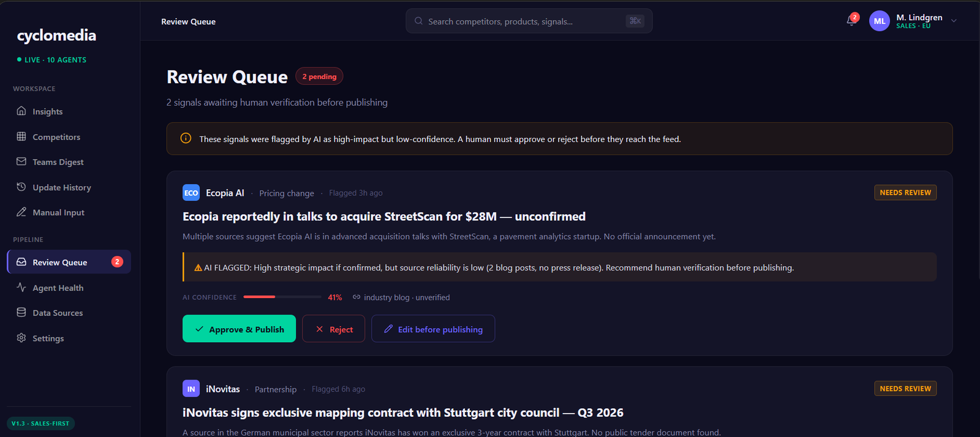980x437 pixels.
Task: Click the AI FLAGGED warning triangle icon
Action: pyautogui.click(x=198, y=267)
